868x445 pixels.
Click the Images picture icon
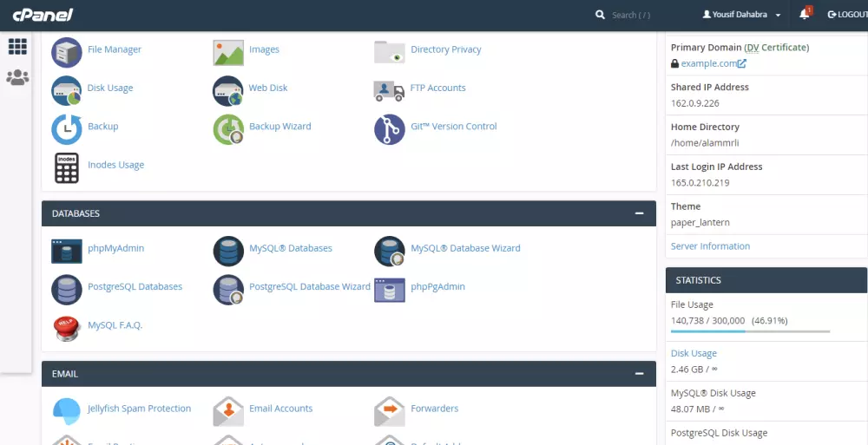coord(228,53)
